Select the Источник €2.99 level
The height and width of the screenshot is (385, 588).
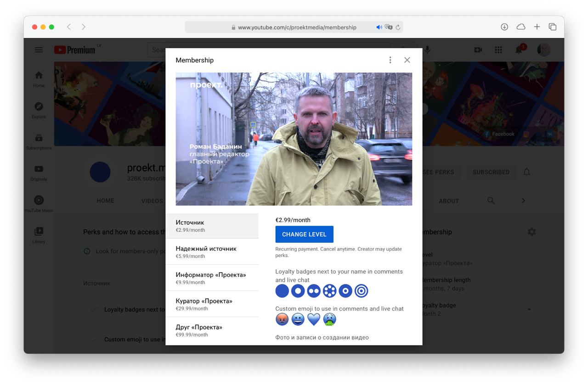tap(212, 226)
